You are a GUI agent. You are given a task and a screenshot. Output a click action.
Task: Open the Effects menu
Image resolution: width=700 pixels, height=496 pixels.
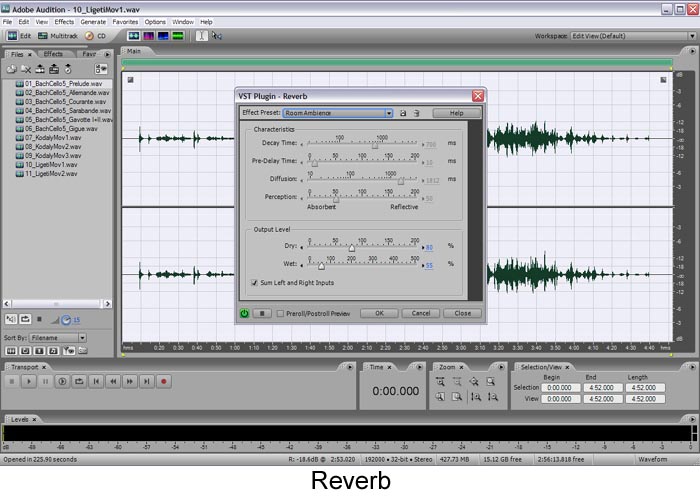tap(64, 21)
